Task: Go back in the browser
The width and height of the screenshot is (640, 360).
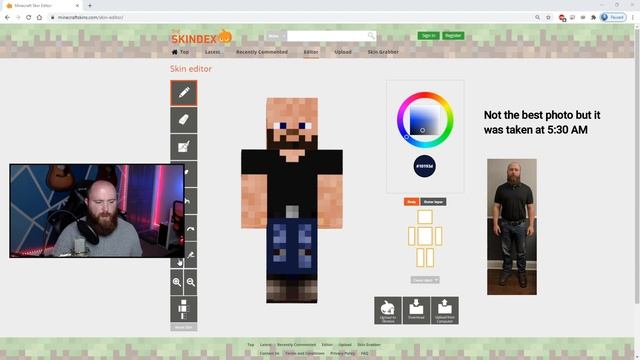Action: [7, 18]
